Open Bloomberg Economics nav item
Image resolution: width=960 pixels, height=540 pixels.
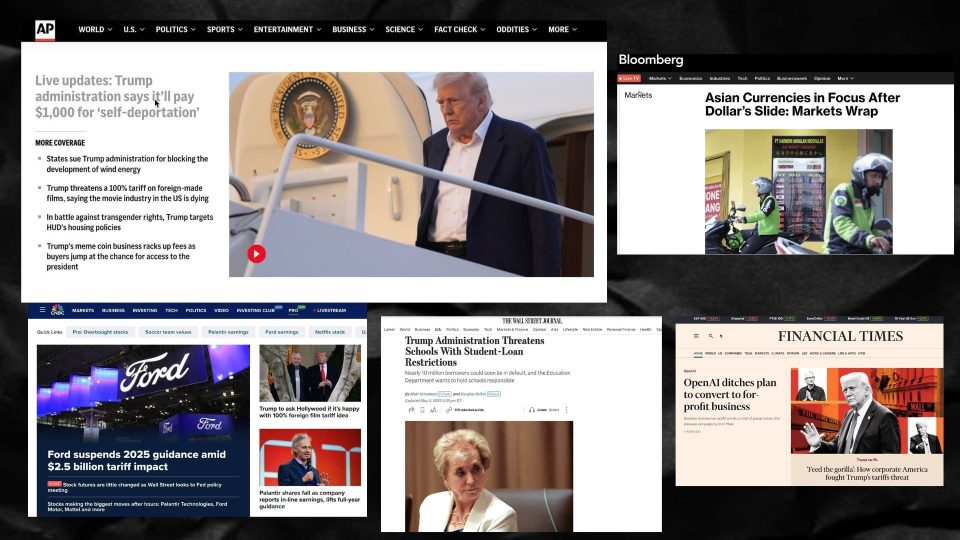point(691,78)
